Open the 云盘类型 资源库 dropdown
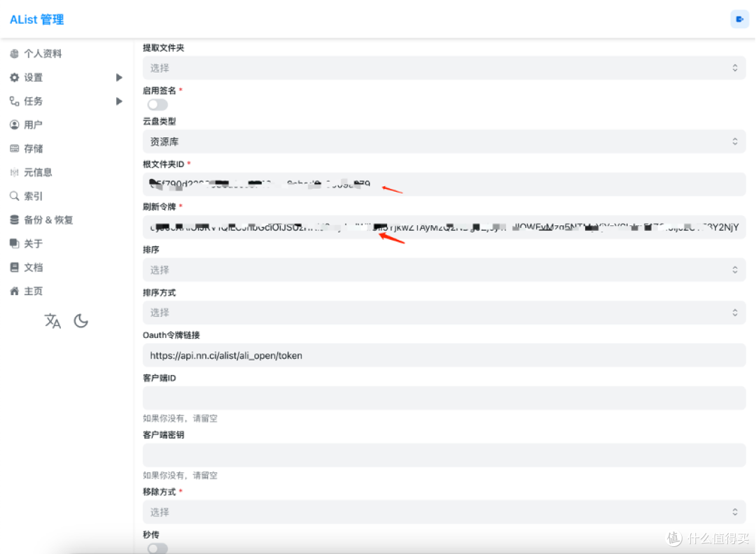756x554 pixels. coord(444,141)
